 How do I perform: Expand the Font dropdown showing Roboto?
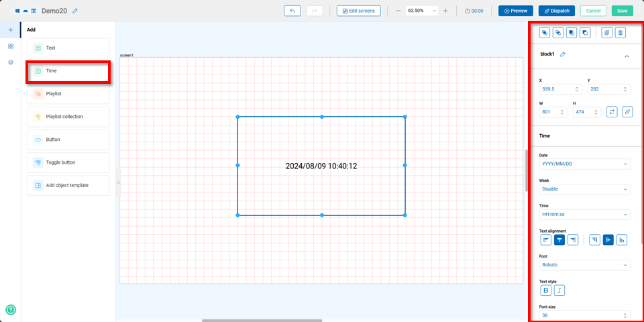click(x=584, y=265)
